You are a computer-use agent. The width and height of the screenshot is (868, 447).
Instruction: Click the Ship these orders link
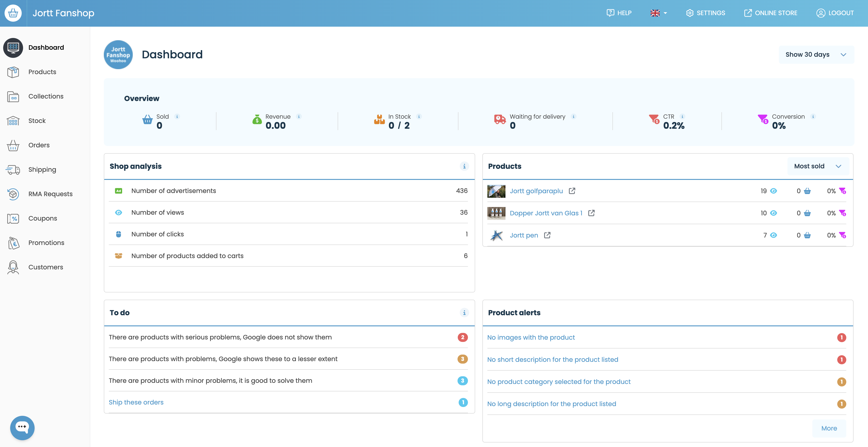[x=136, y=402]
